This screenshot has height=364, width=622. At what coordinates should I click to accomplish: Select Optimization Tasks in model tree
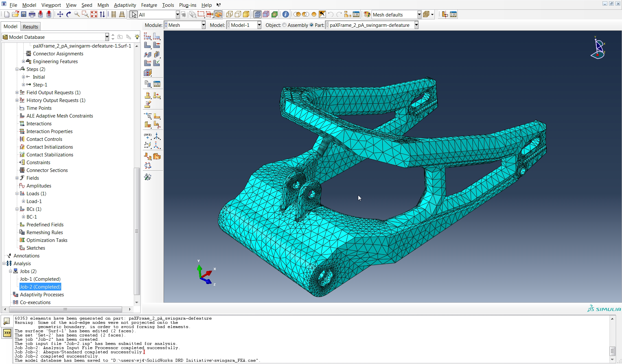[x=47, y=240]
